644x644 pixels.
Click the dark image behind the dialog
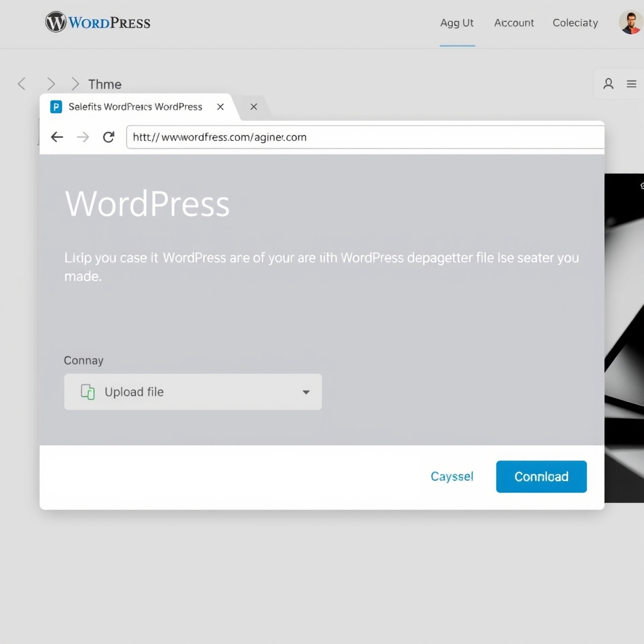(x=624, y=338)
